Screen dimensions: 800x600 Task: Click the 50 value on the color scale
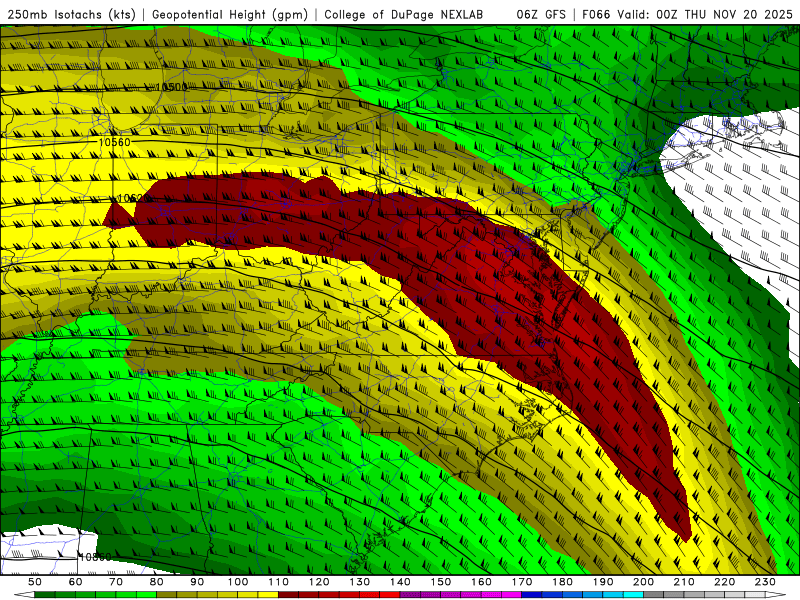[x=35, y=582]
